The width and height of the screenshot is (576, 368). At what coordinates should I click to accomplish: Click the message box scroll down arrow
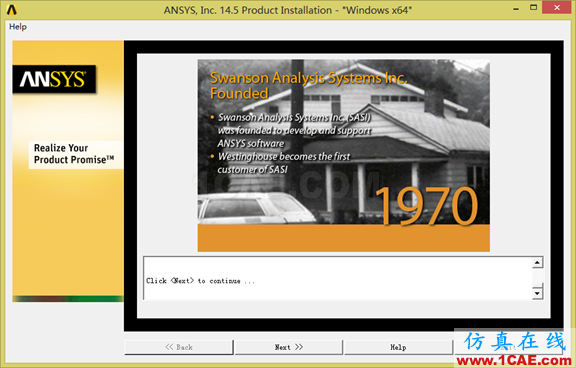coord(537,293)
